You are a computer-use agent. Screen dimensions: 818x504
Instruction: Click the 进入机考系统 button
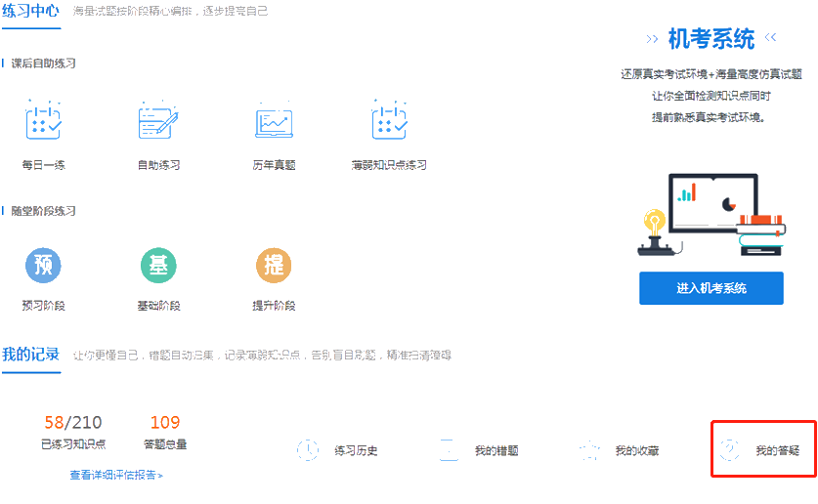coord(711,288)
